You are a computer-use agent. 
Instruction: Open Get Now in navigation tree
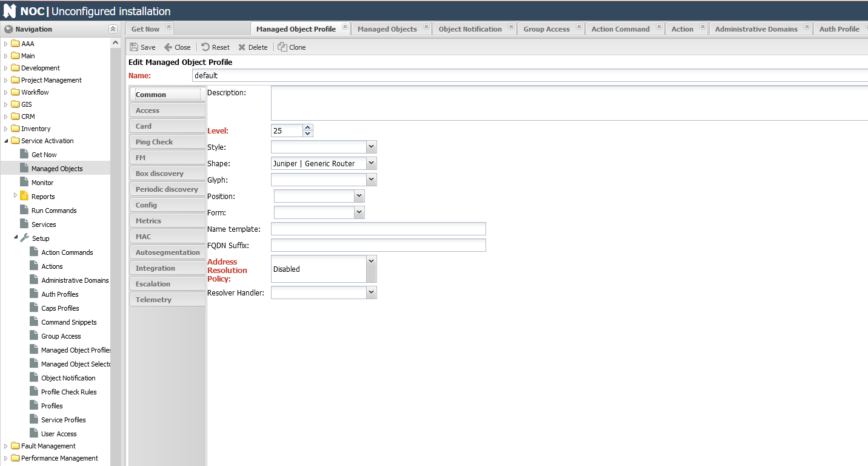[x=44, y=155]
